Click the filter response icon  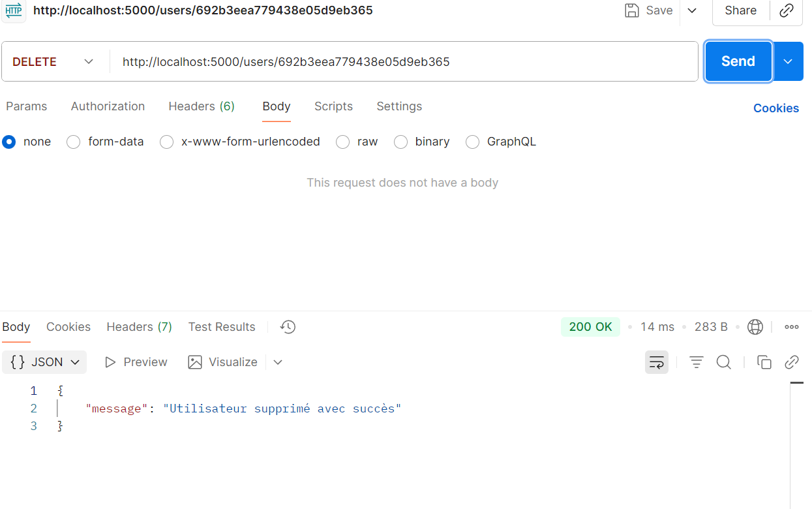coord(697,362)
